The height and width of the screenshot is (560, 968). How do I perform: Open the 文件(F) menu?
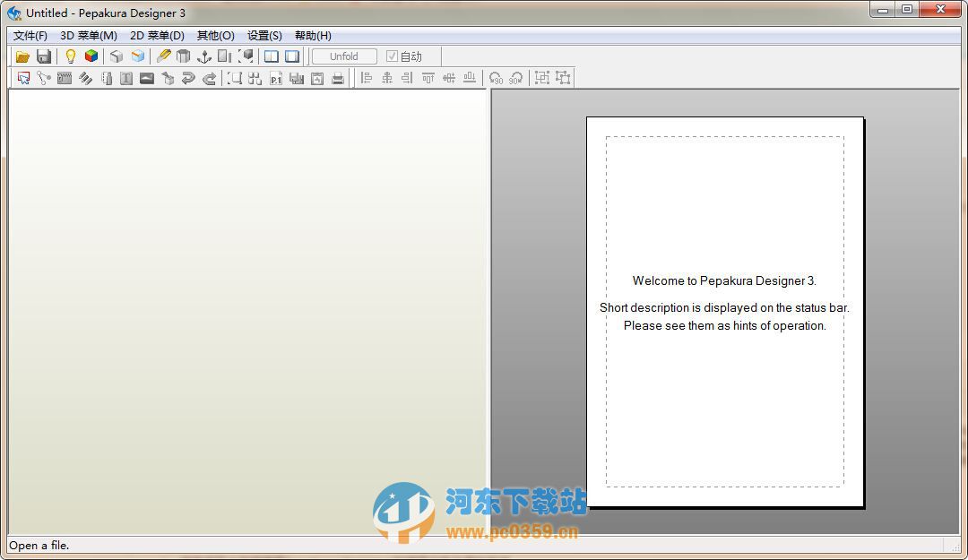click(x=30, y=35)
